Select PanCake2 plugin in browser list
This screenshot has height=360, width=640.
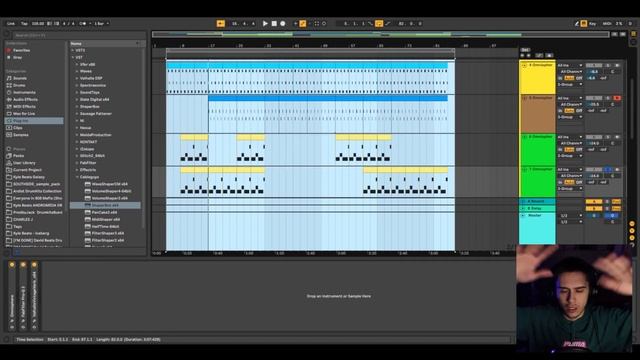pos(105,212)
